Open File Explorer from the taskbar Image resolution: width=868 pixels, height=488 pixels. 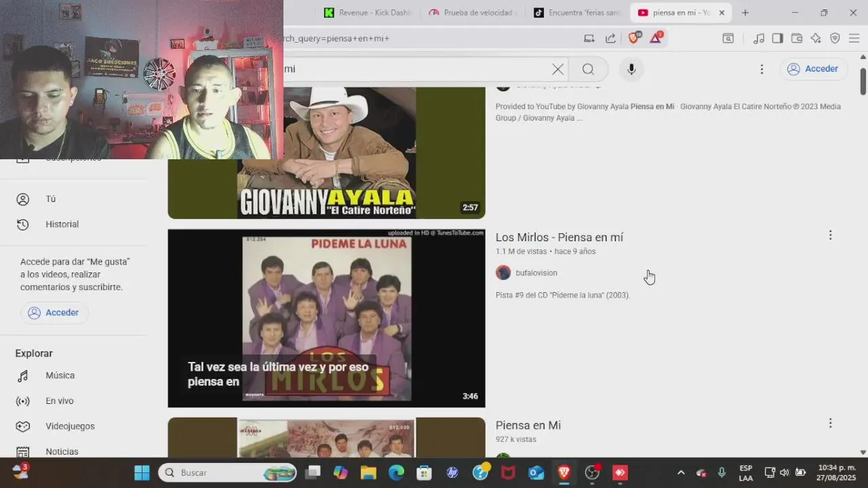point(368,472)
